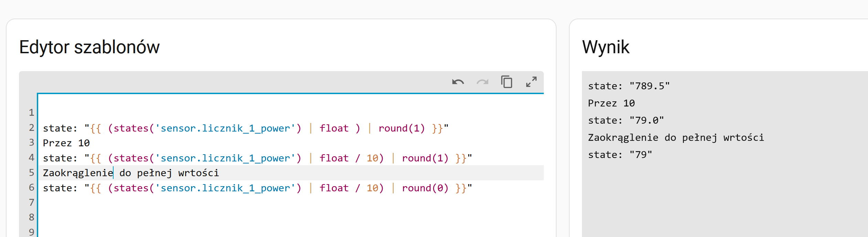
Task: Click "round(1)" in the line 2 template
Action: [402, 128]
